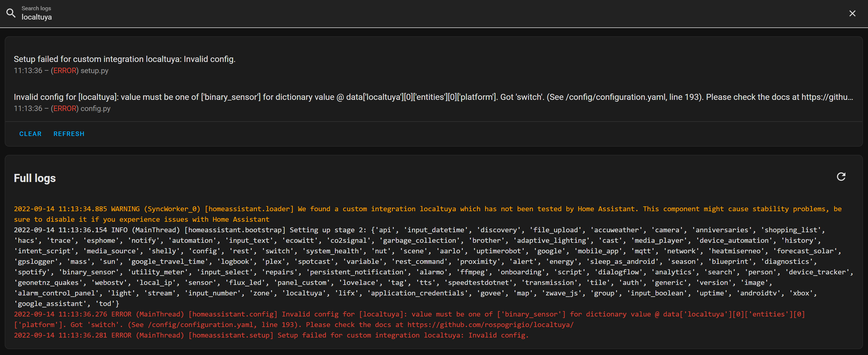The image size is (868, 355).
Task: Click the 'Search logs' label above the input
Action: tap(36, 8)
